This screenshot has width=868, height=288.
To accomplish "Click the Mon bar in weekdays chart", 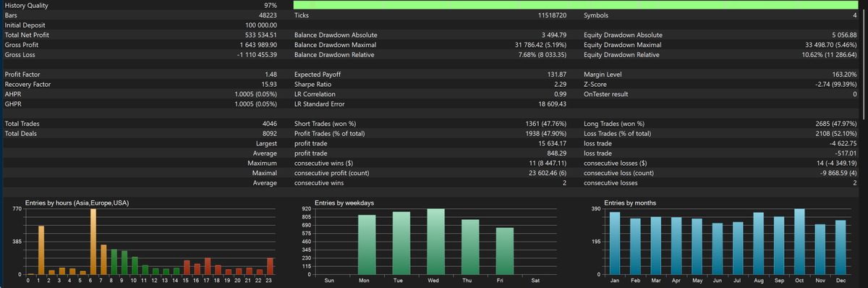I will tap(367, 245).
